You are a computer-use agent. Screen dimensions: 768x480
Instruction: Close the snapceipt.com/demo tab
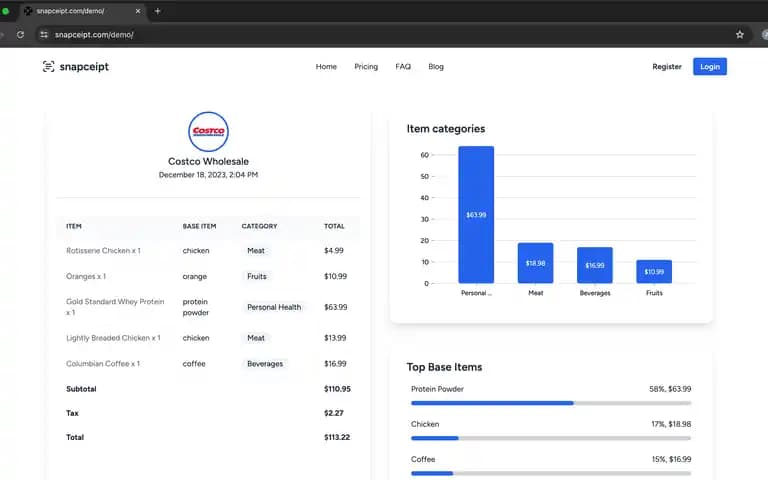coord(138,11)
